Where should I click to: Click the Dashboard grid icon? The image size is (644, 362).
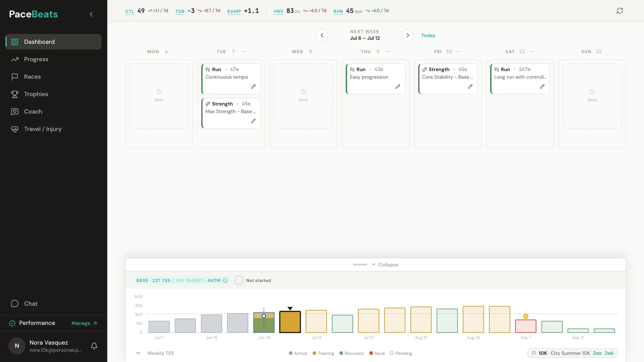click(x=15, y=42)
